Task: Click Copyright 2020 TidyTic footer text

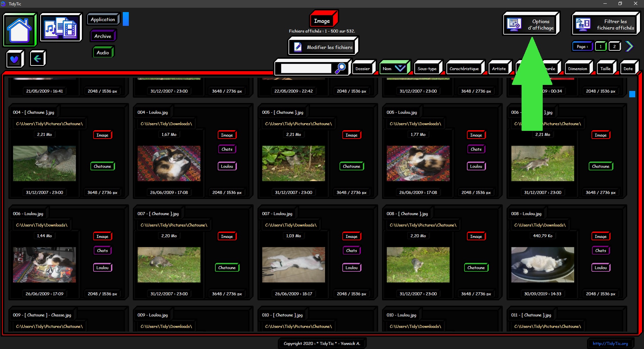Action: point(322,343)
